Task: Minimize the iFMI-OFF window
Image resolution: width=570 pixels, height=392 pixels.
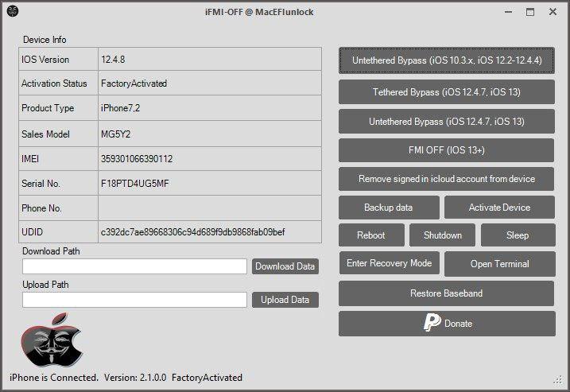Action: pyautogui.click(x=509, y=12)
